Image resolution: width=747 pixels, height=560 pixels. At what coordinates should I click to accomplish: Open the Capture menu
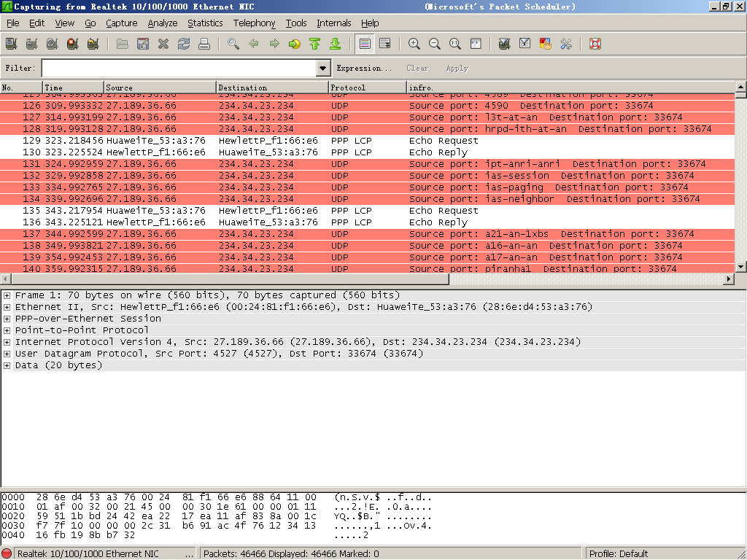pyautogui.click(x=122, y=23)
